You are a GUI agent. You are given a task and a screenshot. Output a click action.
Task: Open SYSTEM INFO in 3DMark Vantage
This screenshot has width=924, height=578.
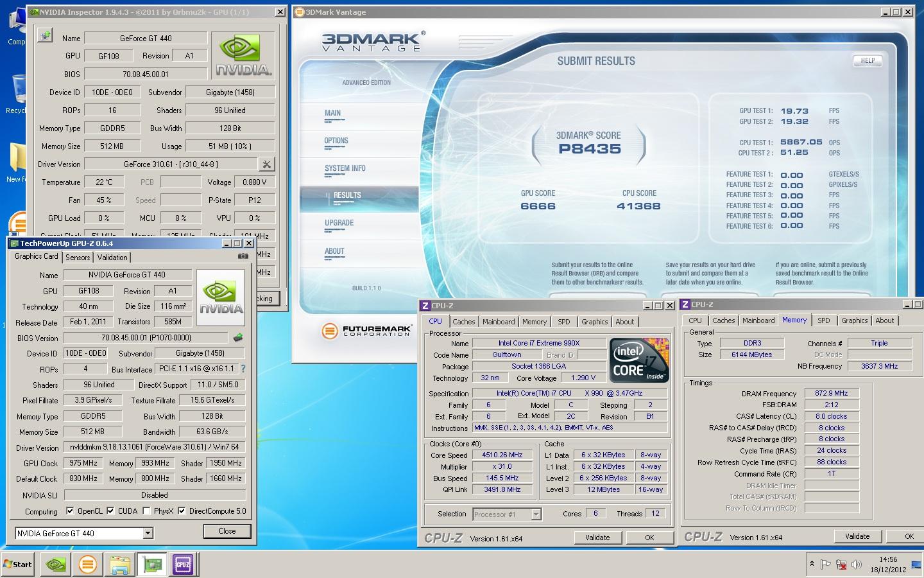click(359, 170)
